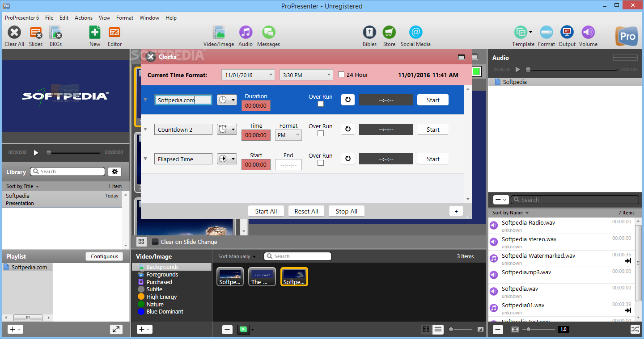Collapse the Countdown 2 clock row triangle
644x339 pixels.
(145, 130)
